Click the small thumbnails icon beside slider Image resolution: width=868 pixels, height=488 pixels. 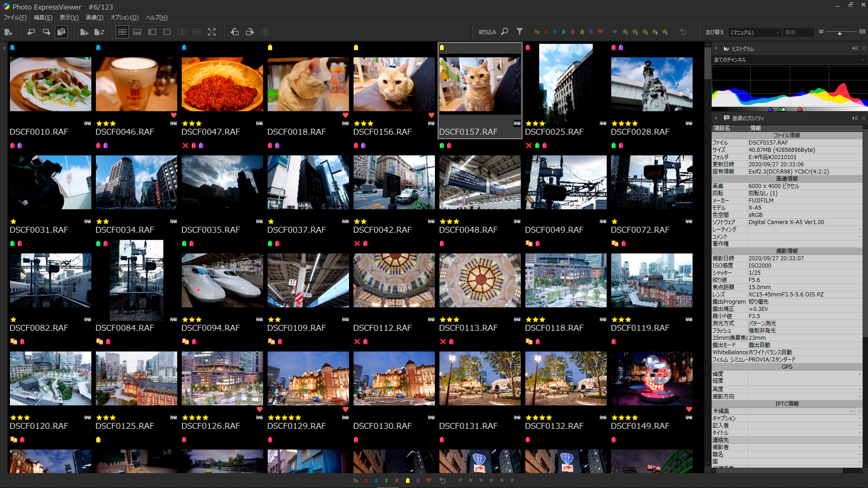(x=821, y=32)
